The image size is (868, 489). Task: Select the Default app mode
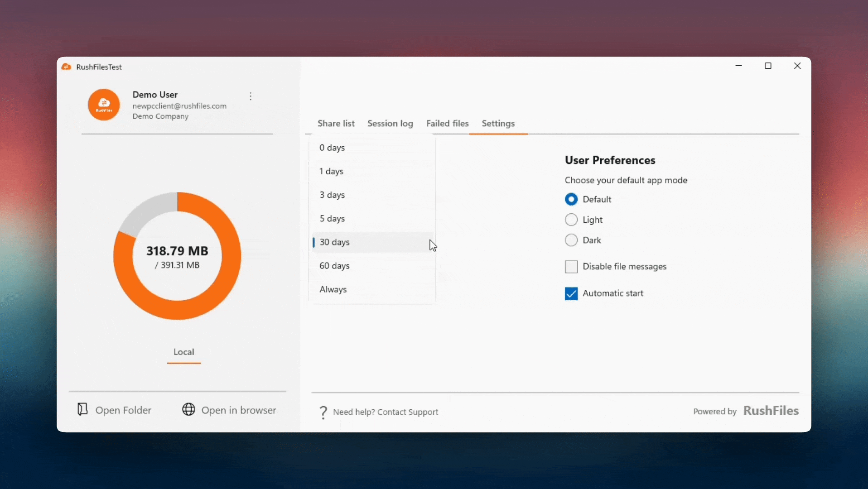pyautogui.click(x=571, y=199)
